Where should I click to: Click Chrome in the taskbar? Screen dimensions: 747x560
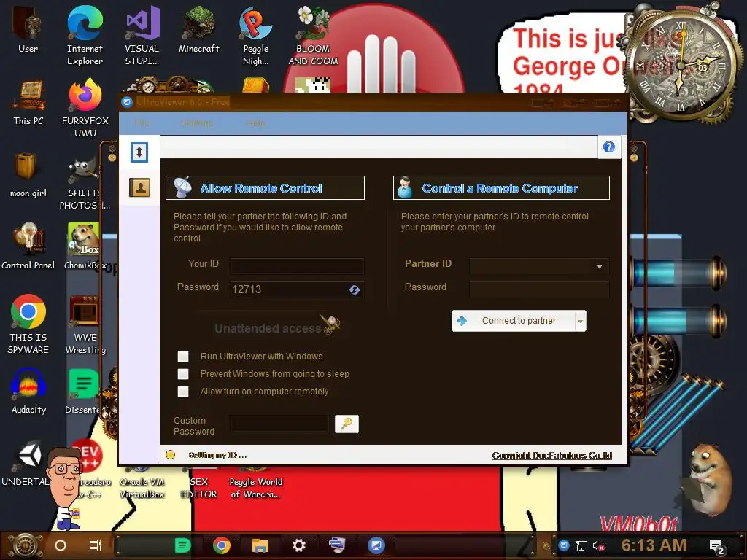(222, 545)
